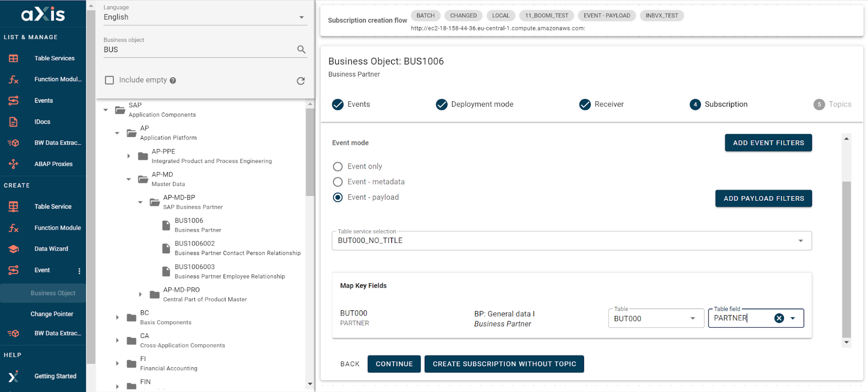Select the ABAP Proxies icon
Screen dimensions: 868x392
[13, 164]
